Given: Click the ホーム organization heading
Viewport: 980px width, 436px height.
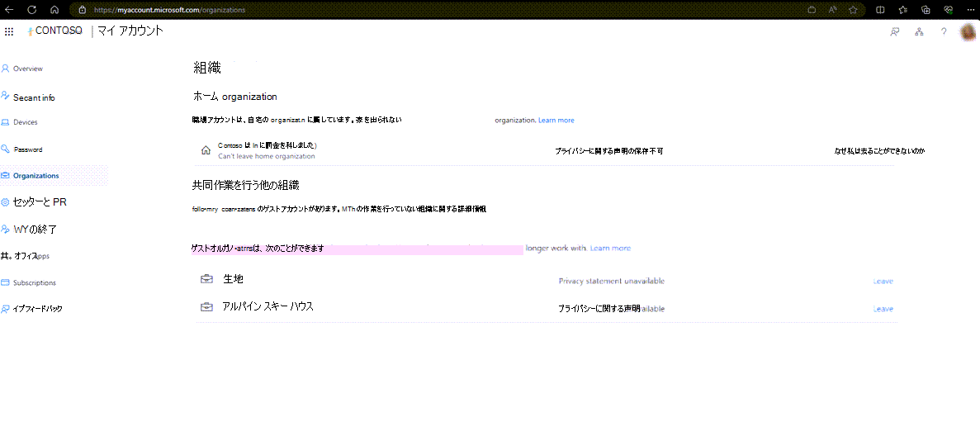Looking at the screenshot, I should [x=235, y=97].
